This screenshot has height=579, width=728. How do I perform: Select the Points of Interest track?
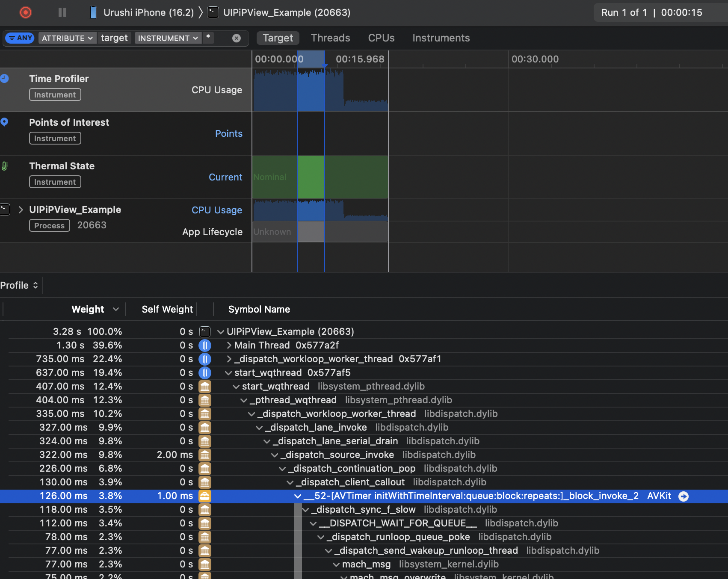tap(126, 133)
